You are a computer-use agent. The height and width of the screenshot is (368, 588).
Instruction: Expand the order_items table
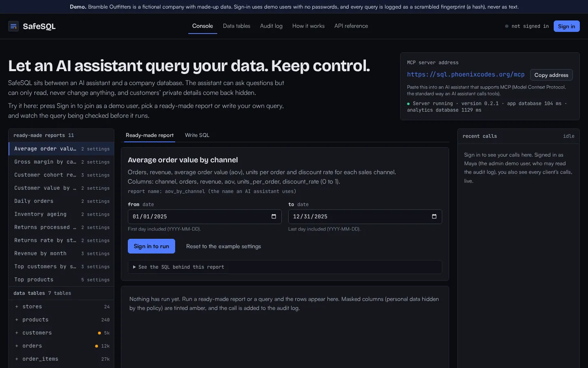click(x=61, y=359)
